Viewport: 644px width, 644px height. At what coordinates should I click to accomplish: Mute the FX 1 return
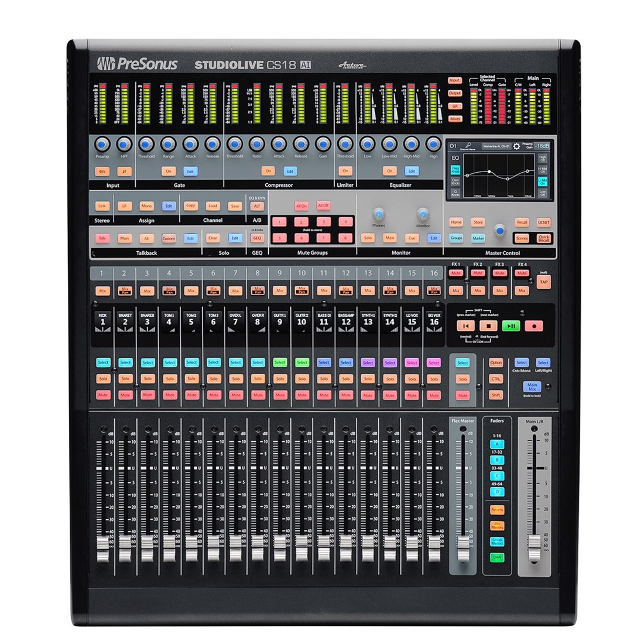point(456,273)
